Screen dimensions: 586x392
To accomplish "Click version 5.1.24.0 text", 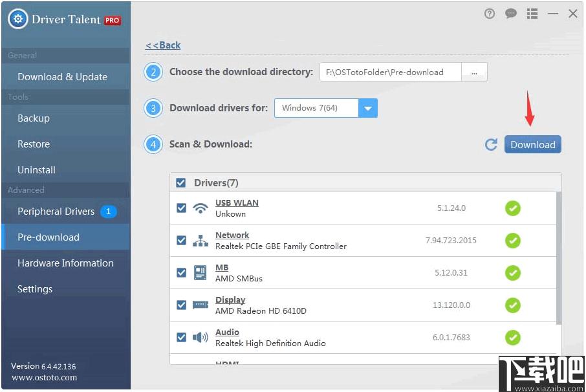I will click(x=451, y=208).
